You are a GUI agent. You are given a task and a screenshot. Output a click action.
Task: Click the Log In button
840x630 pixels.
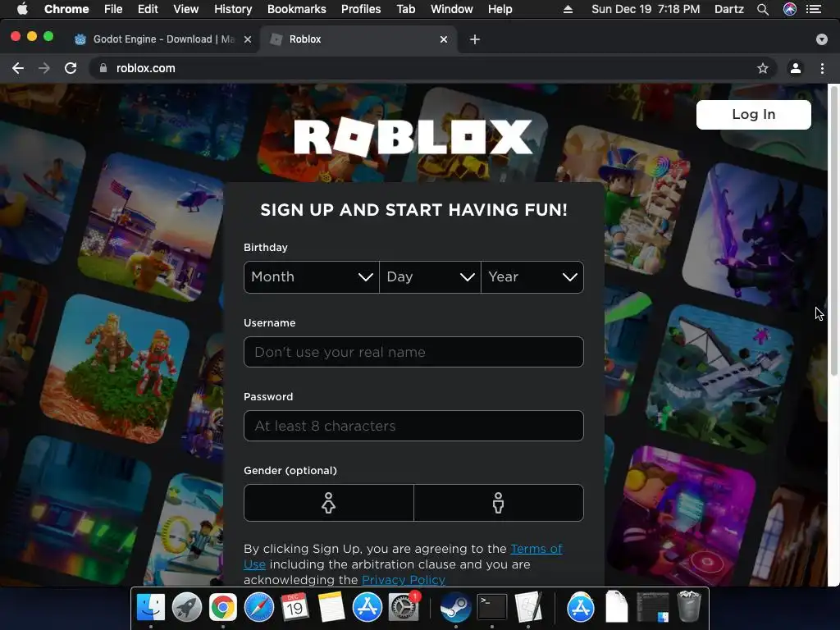(753, 115)
